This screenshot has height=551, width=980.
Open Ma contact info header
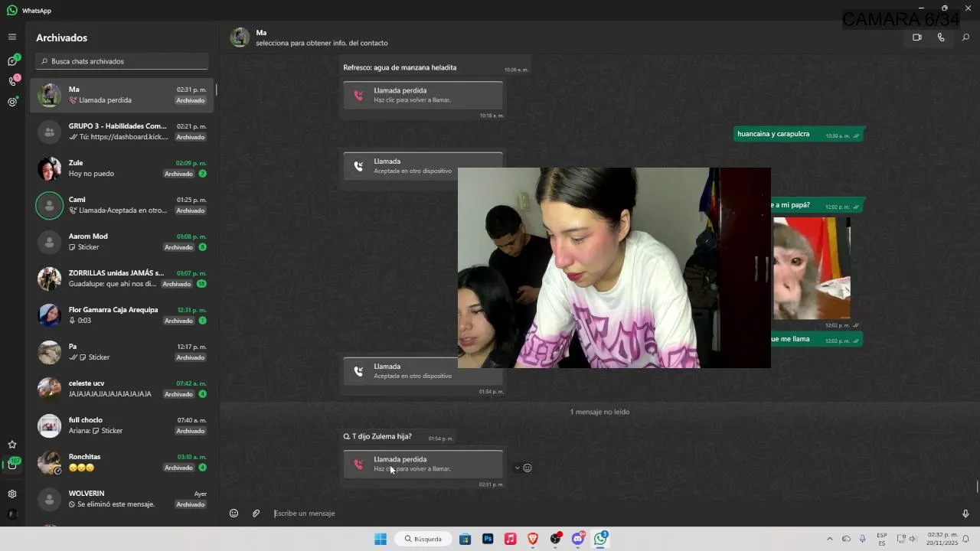tap(322, 37)
